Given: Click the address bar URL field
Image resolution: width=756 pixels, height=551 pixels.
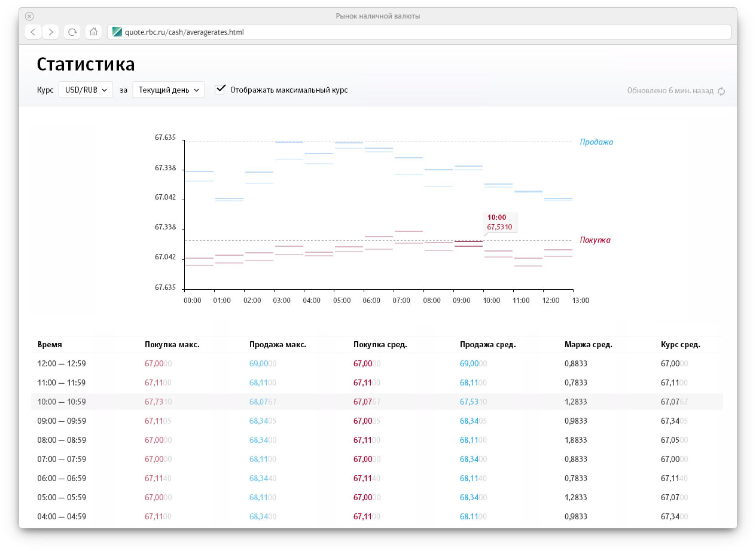Looking at the screenshot, I should [419, 32].
